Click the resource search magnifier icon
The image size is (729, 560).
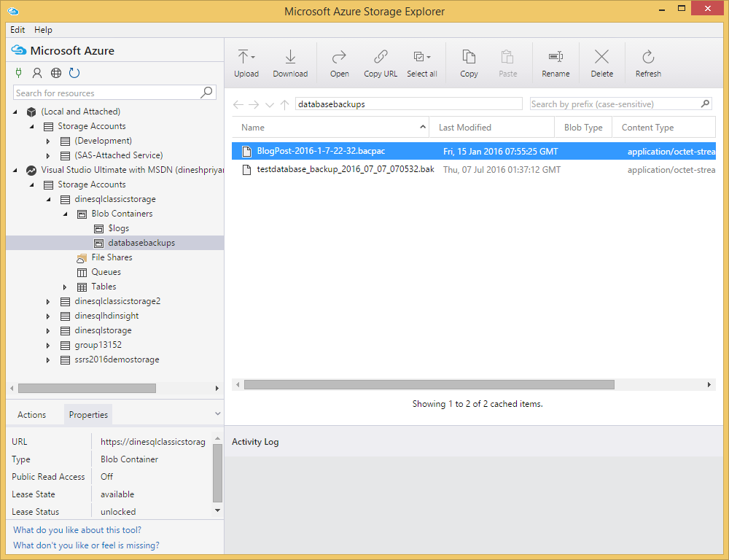coord(206,93)
